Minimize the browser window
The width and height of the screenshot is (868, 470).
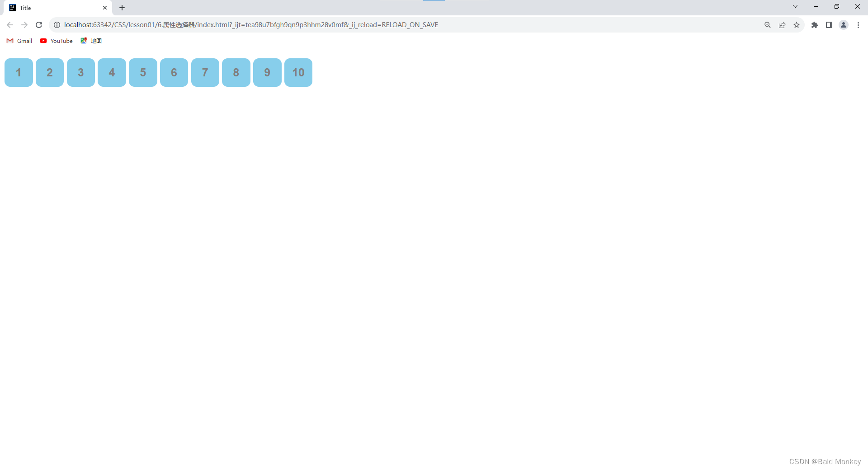coord(816,6)
